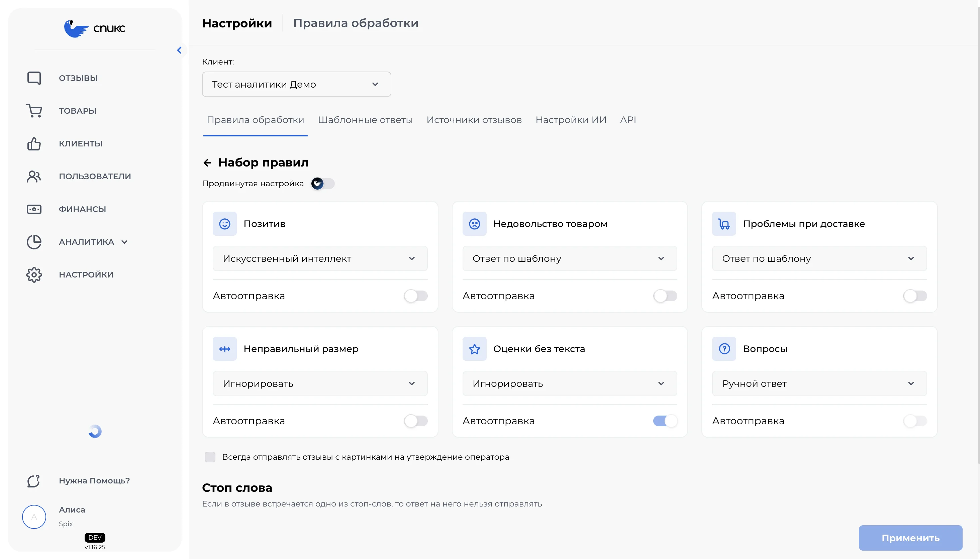
Task: Open ОТЗЫВЫ in the sidebar
Action: pyautogui.click(x=78, y=78)
